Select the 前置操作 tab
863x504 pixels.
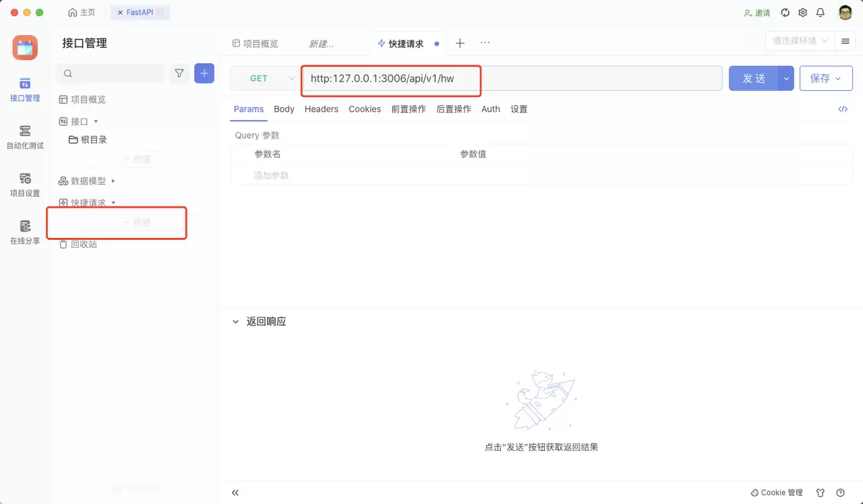[x=409, y=109]
